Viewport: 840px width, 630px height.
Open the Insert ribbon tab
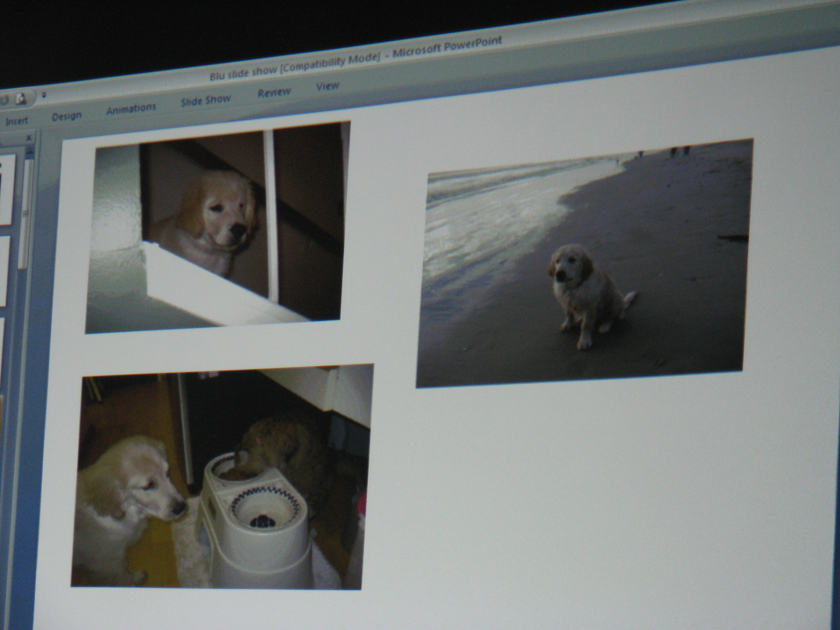[16, 121]
